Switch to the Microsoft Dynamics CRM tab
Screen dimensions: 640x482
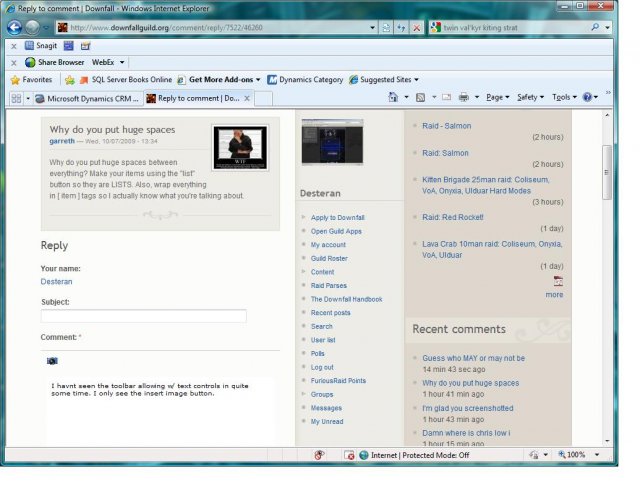(x=87, y=98)
